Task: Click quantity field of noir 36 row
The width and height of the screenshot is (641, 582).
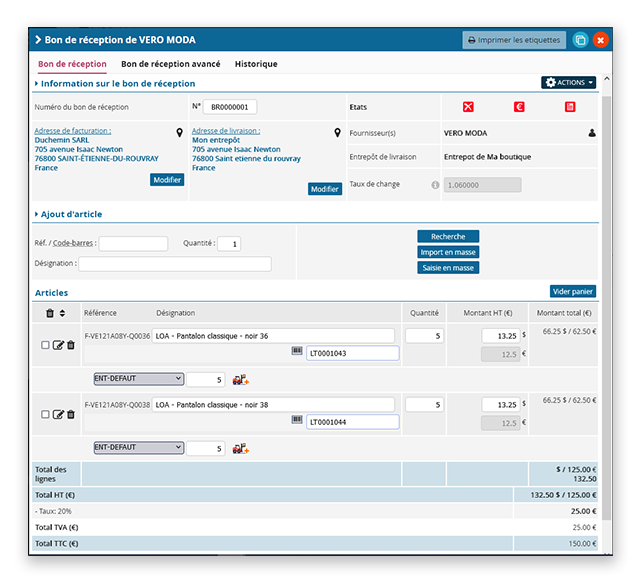Action: click(424, 336)
